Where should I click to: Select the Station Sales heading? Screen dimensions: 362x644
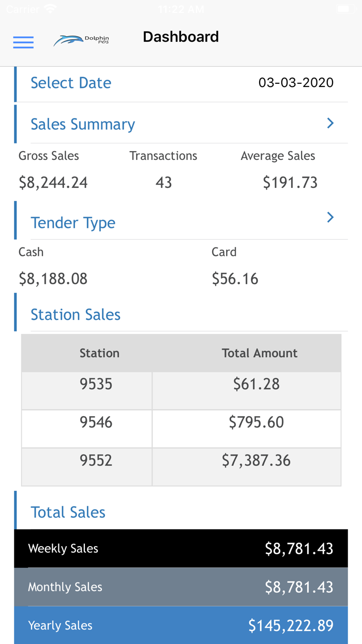click(x=76, y=315)
